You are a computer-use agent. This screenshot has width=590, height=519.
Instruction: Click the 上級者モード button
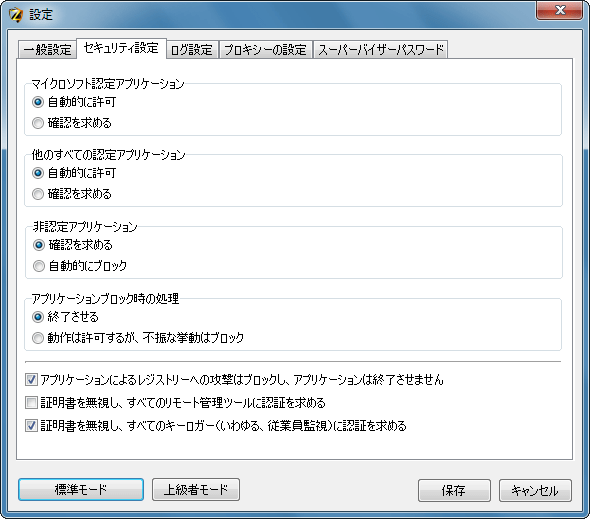[x=196, y=490]
